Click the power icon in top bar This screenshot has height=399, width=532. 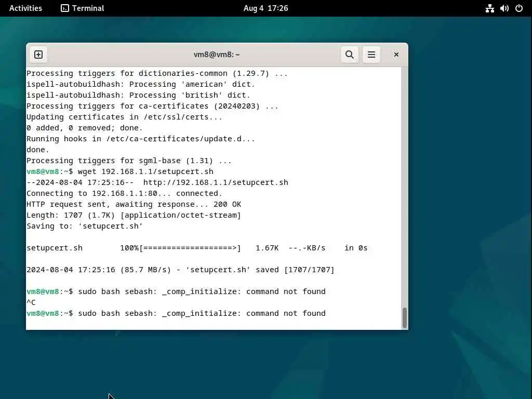tap(519, 8)
